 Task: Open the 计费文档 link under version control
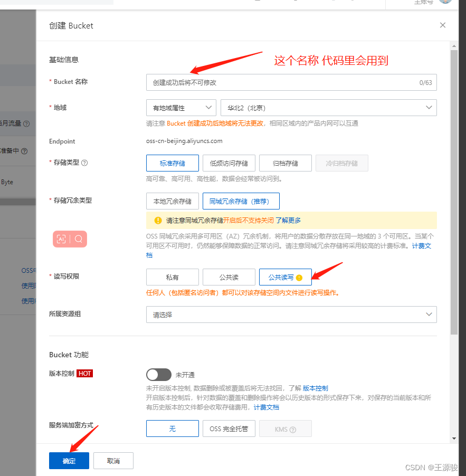(266, 407)
